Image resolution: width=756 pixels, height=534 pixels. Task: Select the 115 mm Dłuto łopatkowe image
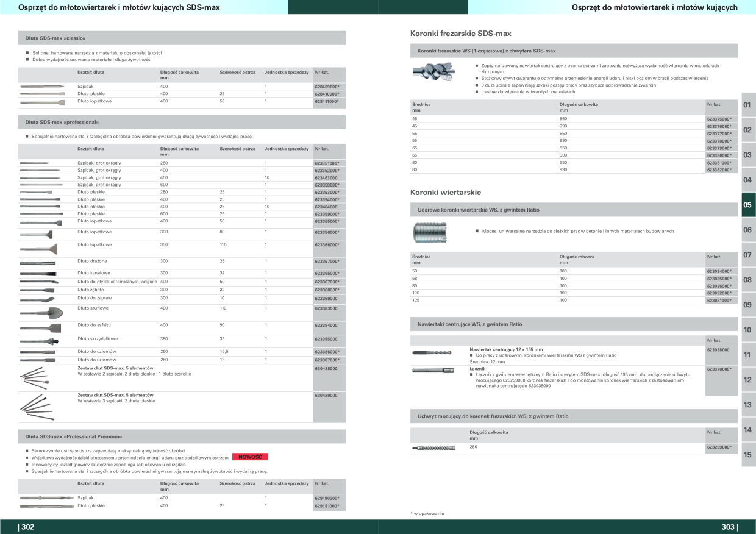tap(40, 248)
